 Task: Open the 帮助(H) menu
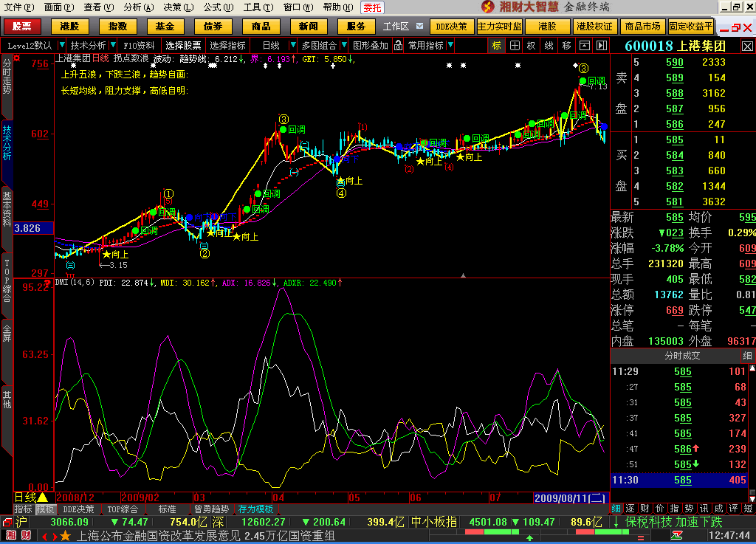point(338,7)
